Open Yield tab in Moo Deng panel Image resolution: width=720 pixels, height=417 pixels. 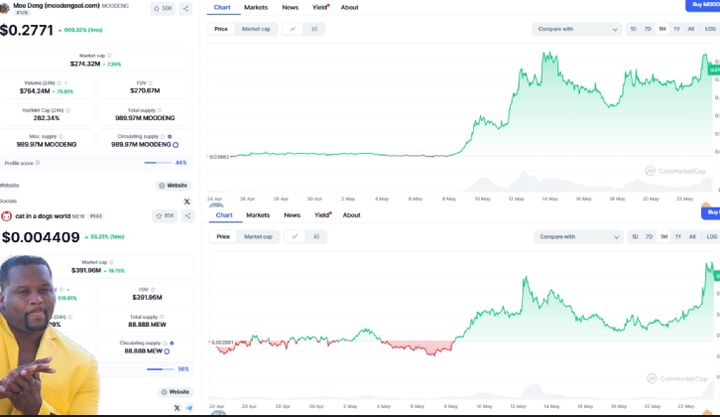point(321,7)
